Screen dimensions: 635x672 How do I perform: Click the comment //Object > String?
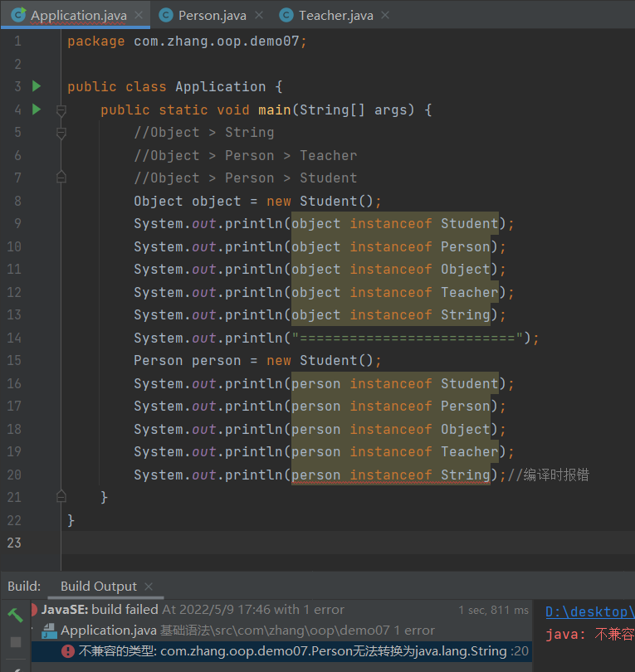point(203,133)
